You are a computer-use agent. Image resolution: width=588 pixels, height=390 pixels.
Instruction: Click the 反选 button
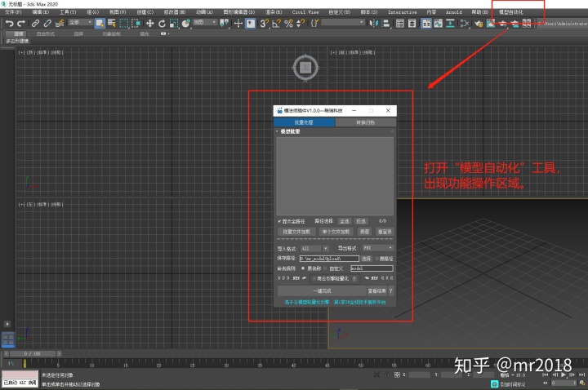point(361,221)
